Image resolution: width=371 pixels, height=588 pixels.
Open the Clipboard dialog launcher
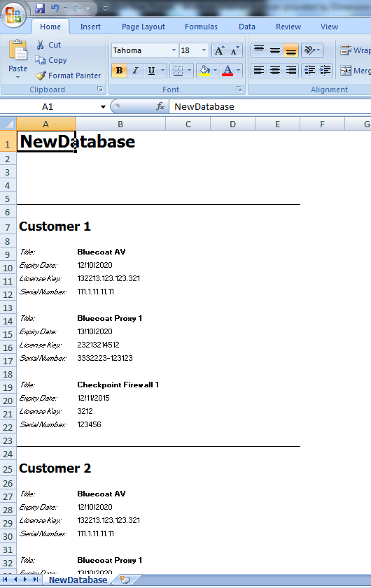tap(100, 89)
